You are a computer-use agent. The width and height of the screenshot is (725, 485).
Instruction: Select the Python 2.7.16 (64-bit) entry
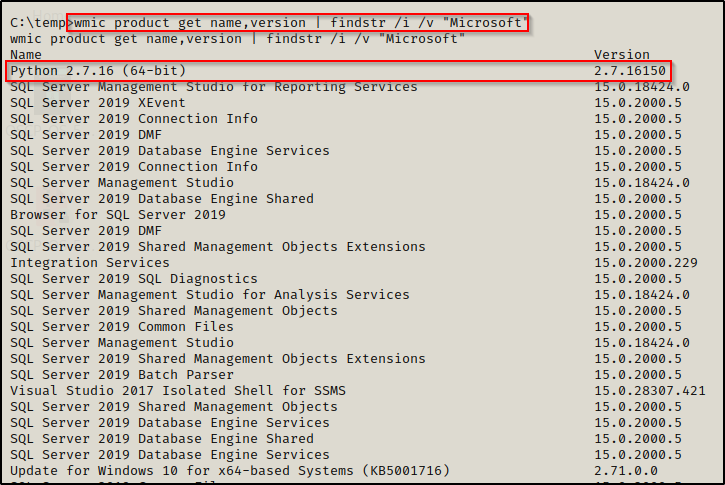point(98,71)
